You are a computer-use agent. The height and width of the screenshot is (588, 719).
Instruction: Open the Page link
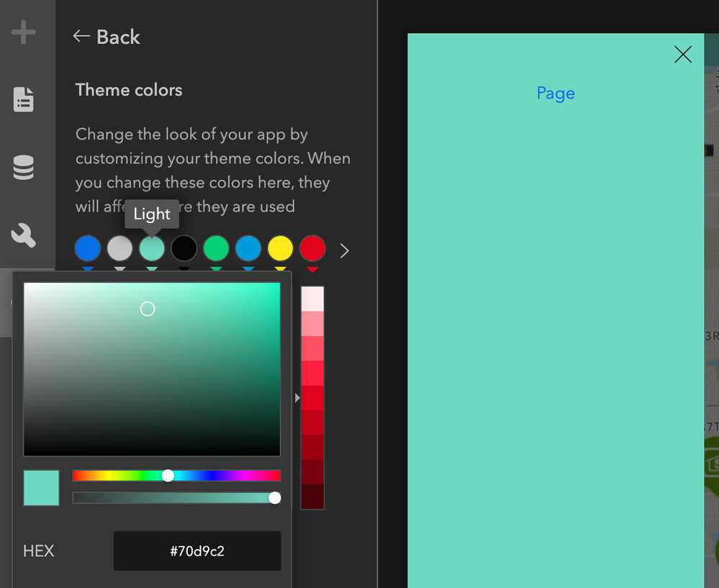tap(556, 93)
